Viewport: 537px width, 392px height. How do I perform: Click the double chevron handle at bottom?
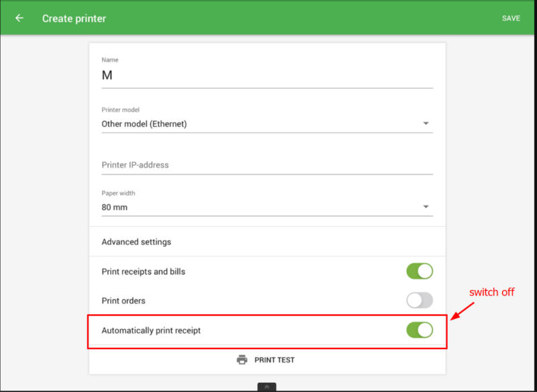[266, 387]
